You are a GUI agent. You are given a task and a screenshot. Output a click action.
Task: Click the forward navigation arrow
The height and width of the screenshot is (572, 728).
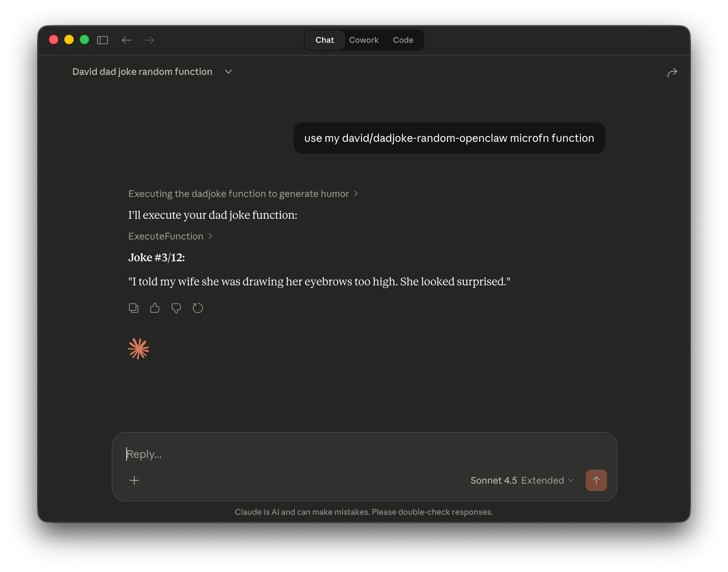(x=149, y=40)
